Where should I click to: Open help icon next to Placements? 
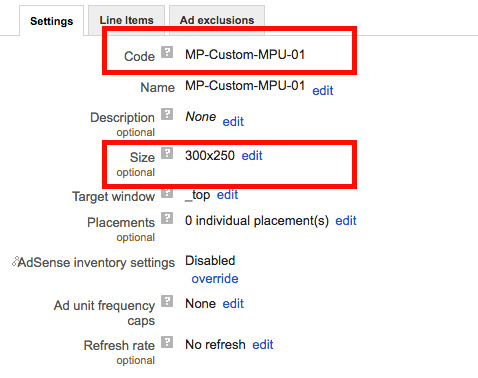(x=167, y=218)
